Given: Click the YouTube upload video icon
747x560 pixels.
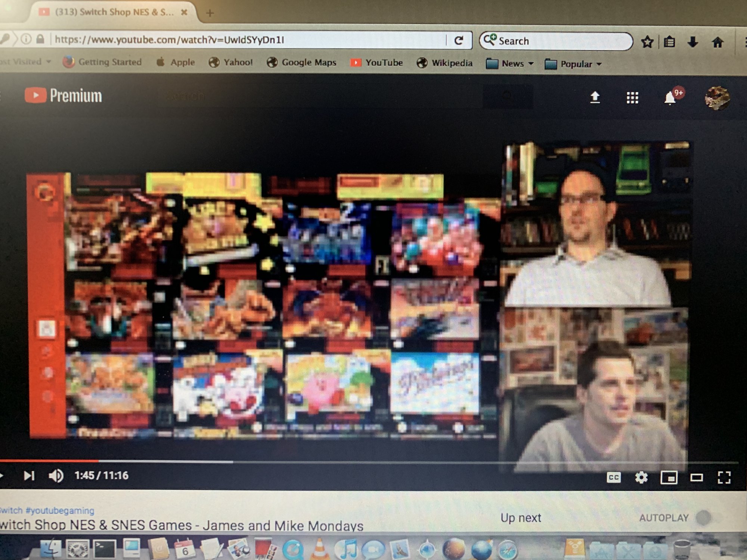Looking at the screenshot, I should 595,97.
